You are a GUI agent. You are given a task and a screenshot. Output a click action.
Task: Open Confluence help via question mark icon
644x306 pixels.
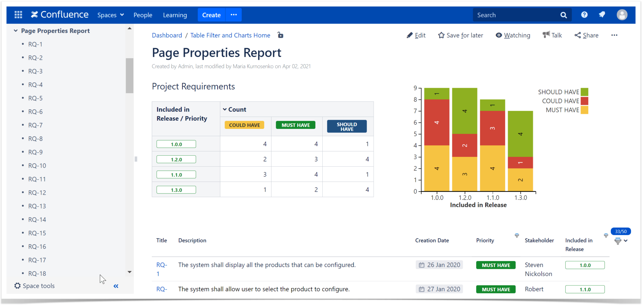[x=585, y=14]
